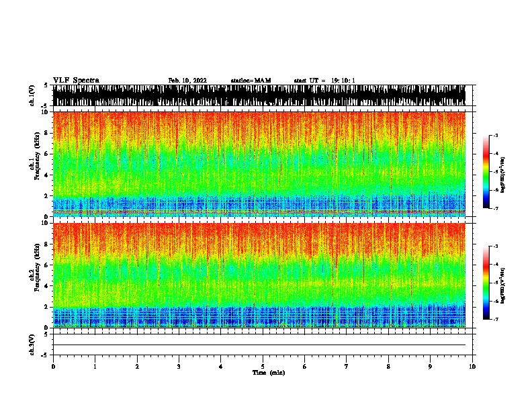Image resolution: width=532 pixels, height=411 pixels.
Task: Click the ch.1 frequency axis "4" tick label
Action: point(46,175)
